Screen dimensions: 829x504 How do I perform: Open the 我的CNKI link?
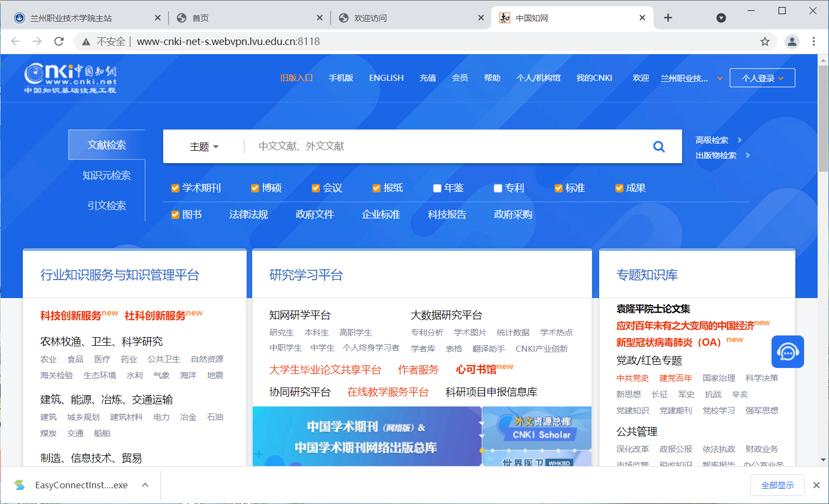pos(594,78)
